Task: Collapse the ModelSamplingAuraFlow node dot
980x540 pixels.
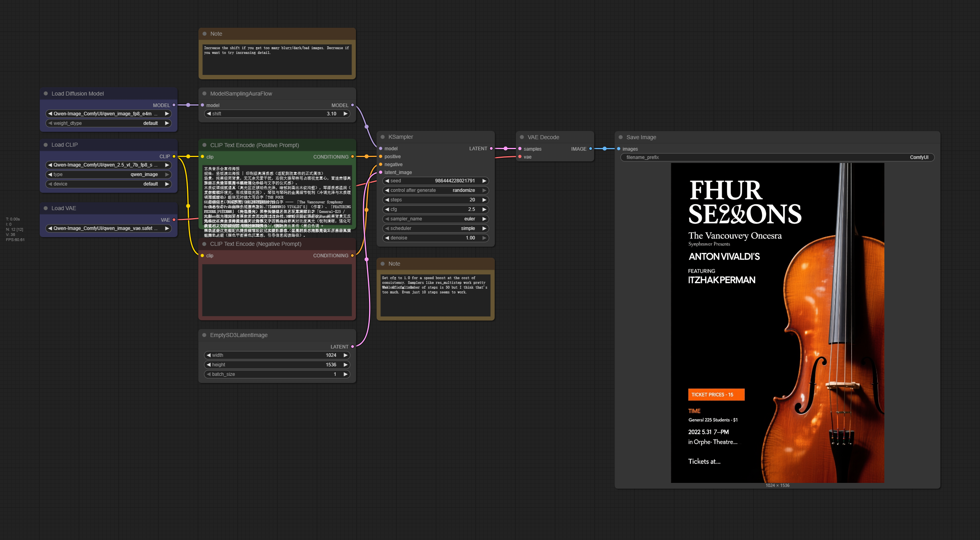Action: (204, 94)
